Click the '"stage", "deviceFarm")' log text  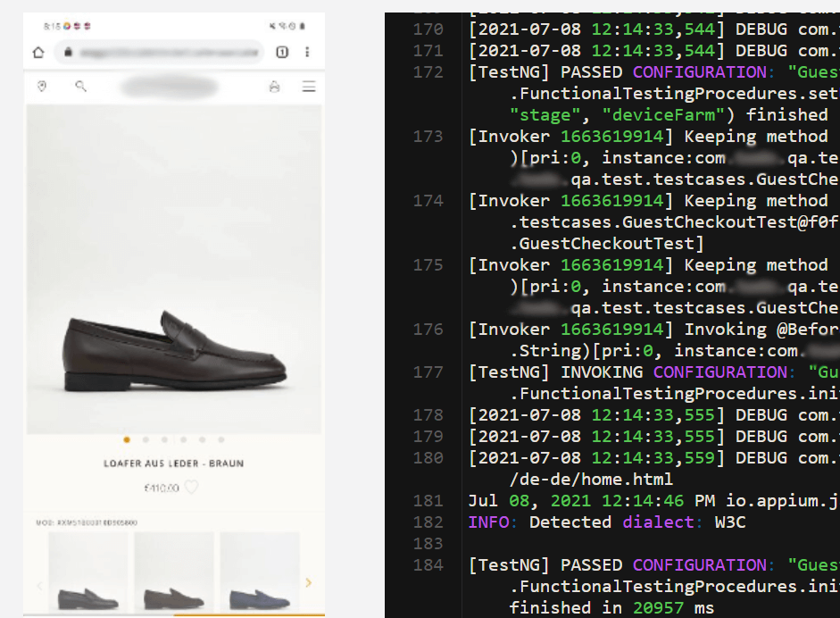pos(622,115)
